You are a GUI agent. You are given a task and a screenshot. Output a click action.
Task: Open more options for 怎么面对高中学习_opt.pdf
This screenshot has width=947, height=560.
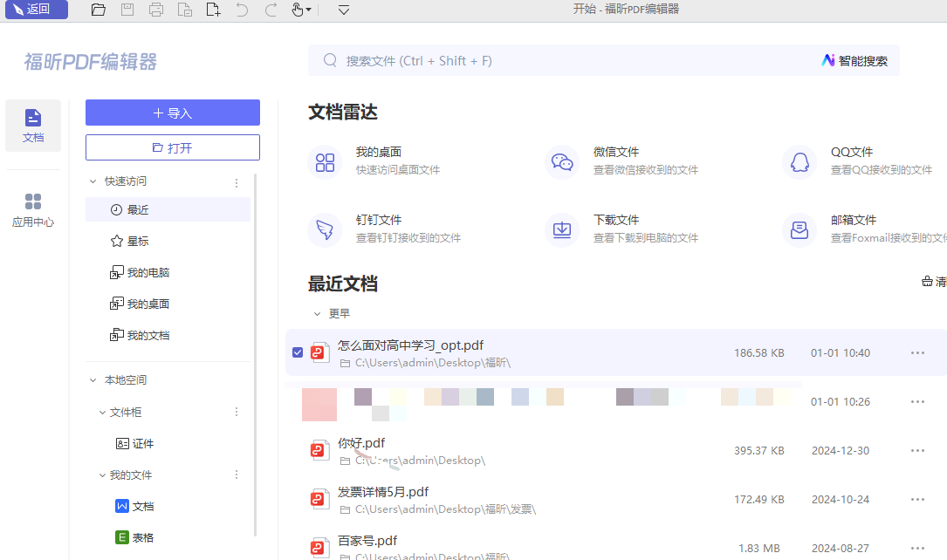[917, 353]
